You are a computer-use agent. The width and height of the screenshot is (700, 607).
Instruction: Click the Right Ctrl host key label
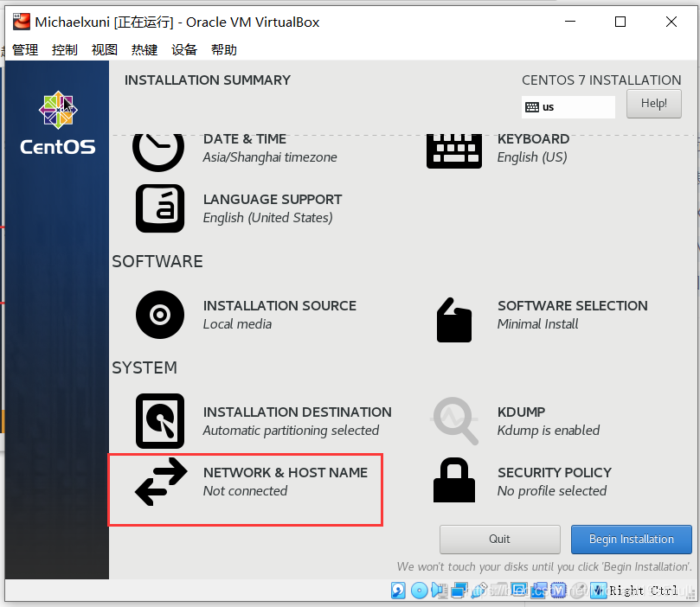(644, 591)
